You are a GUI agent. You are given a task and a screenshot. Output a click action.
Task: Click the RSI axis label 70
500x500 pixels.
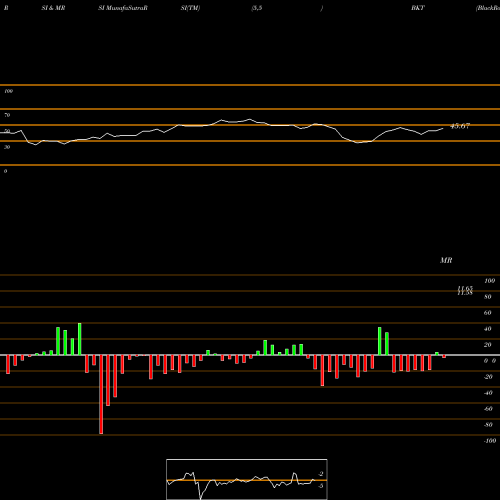click(x=7, y=115)
